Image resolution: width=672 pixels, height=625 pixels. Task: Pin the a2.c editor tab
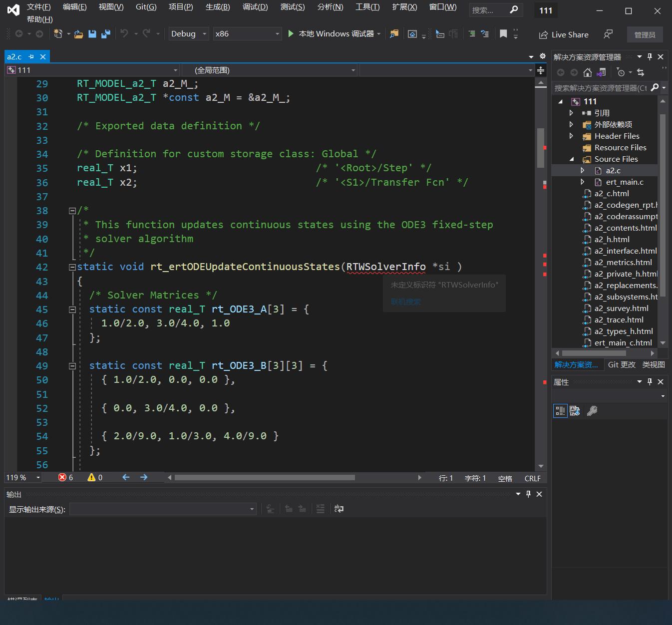(31, 56)
